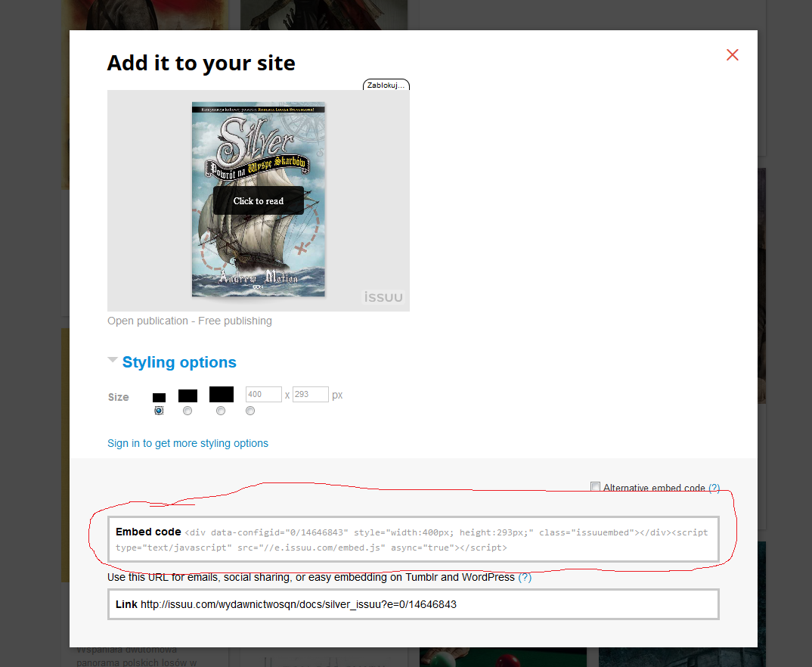This screenshot has height=667, width=812.
Task: Click the Styling options heading
Action: [179, 362]
